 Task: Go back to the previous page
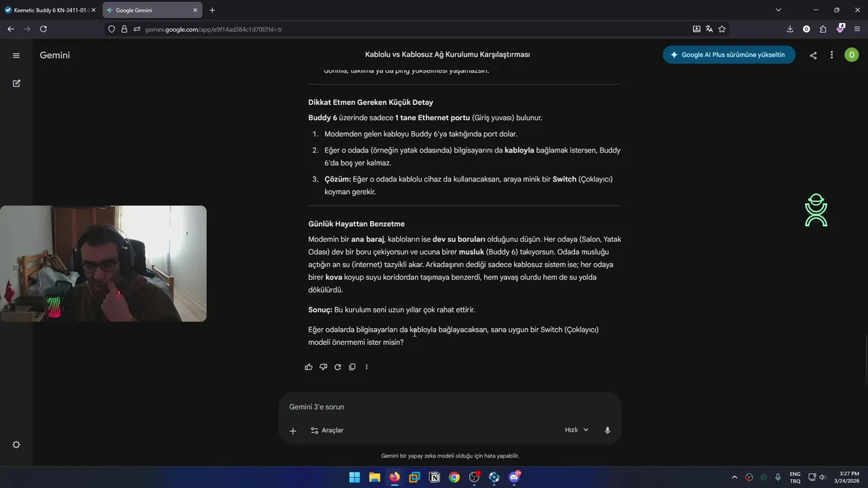pos(10,29)
